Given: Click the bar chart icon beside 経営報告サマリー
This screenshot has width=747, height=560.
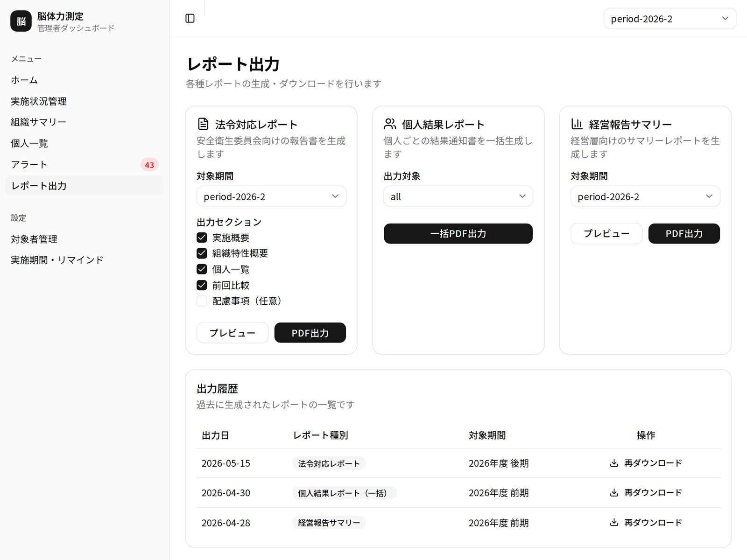Looking at the screenshot, I should coord(577,124).
